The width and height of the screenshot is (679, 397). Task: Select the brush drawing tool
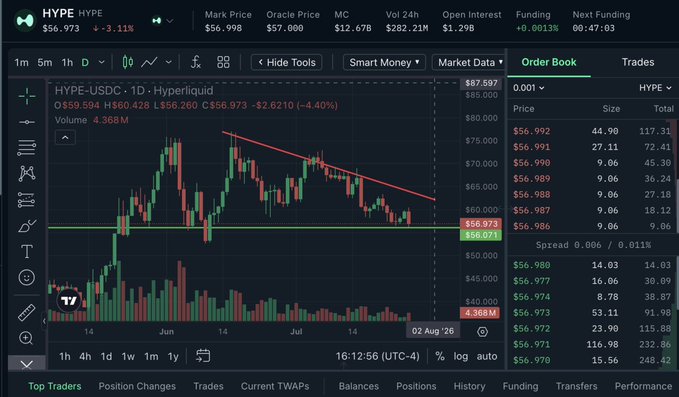27,226
